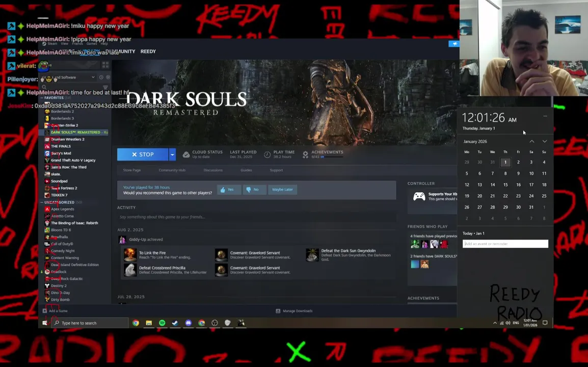Open first Chrome icon on taskbar

click(136, 323)
